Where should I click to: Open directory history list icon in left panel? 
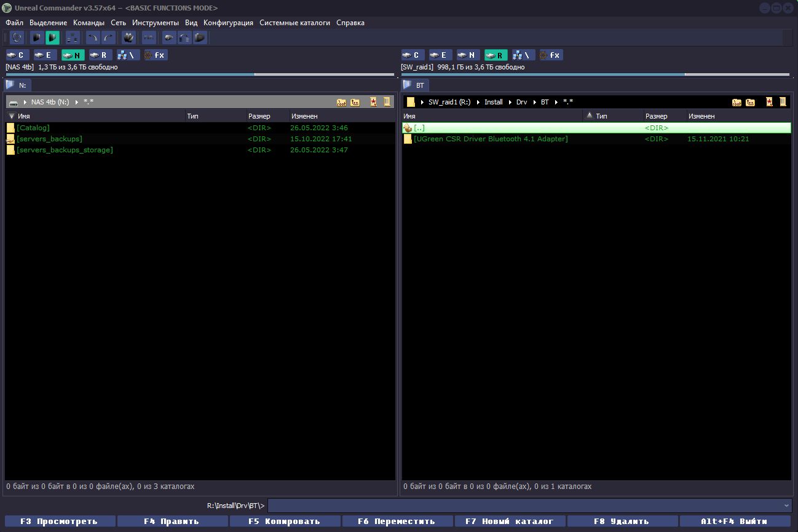(x=387, y=102)
